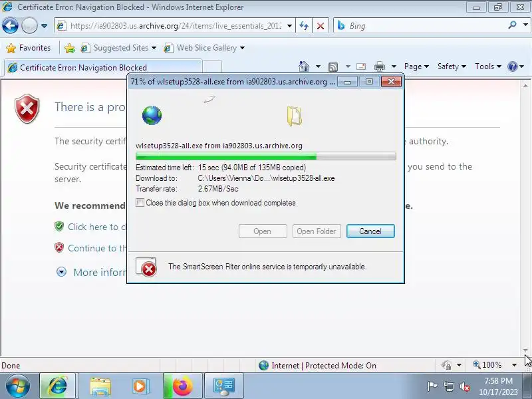The height and width of the screenshot is (399, 532).
Task: Click the RSS feeds icon
Action: [x=333, y=67]
